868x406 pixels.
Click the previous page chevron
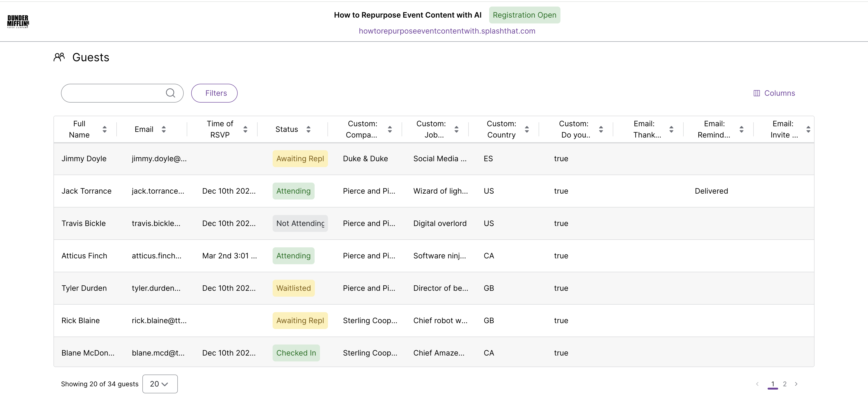(758, 384)
